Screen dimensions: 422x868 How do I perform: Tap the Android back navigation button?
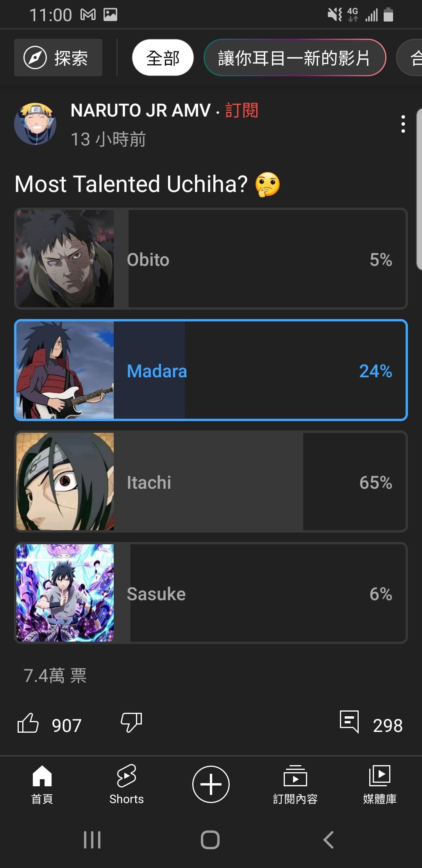tap(329, 839)
